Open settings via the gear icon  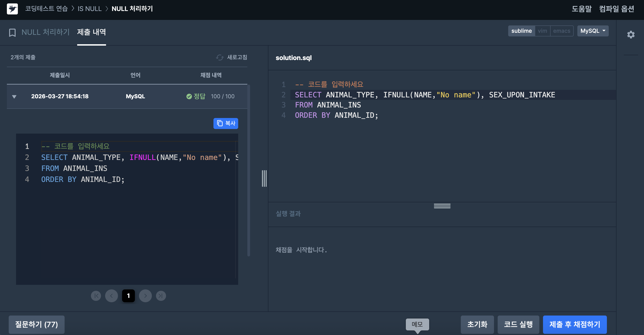630,35
